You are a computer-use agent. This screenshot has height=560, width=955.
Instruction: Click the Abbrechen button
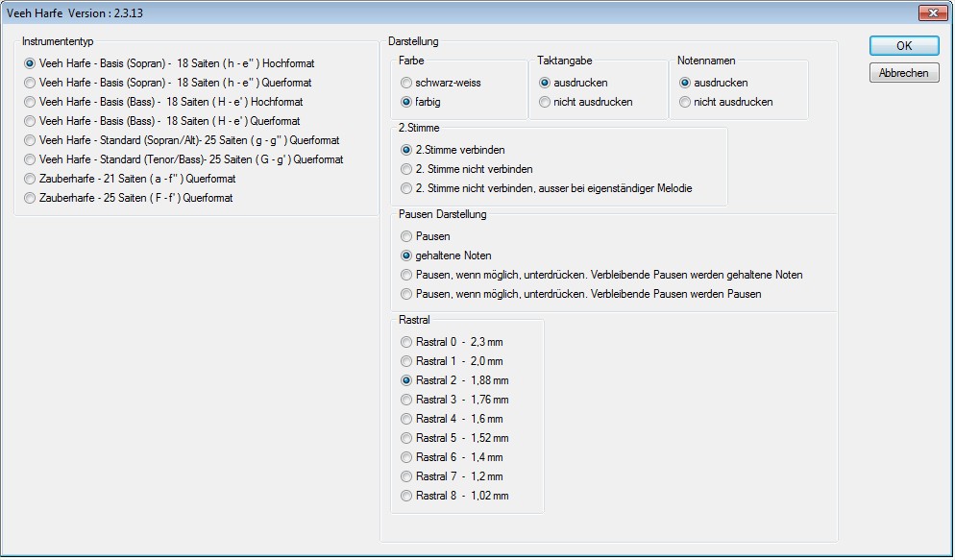click(903, 74)
